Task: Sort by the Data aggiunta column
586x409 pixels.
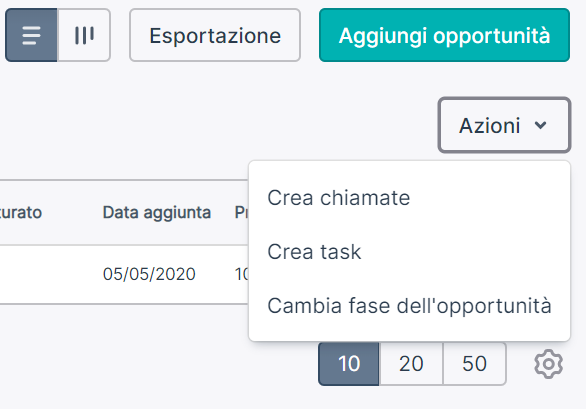Action: [157, 212]
